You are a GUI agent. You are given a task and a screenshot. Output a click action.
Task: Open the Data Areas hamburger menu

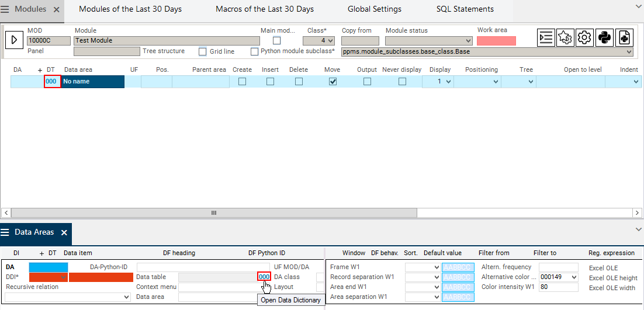5,232
